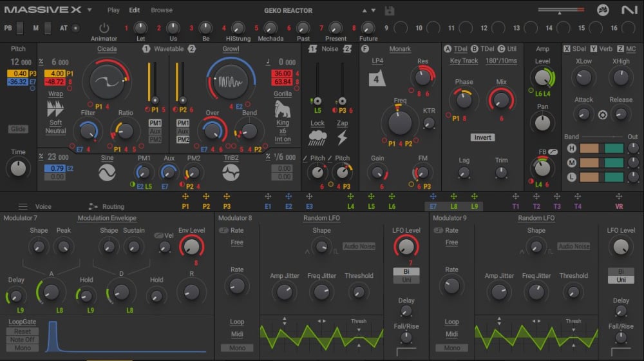Screen dimensions: 644x361
Task: Click the GEKO REACTOR preset name
Action: [289, 11]
